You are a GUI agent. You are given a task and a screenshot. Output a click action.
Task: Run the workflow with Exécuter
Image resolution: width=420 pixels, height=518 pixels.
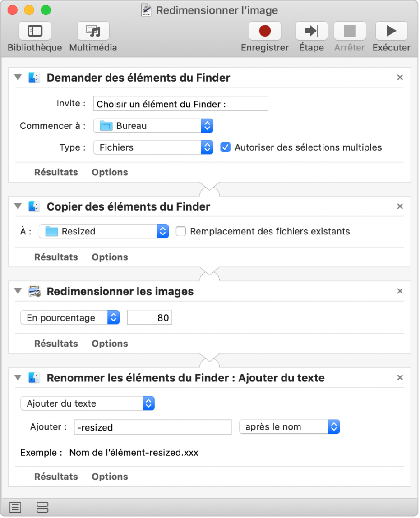[391, 31]
